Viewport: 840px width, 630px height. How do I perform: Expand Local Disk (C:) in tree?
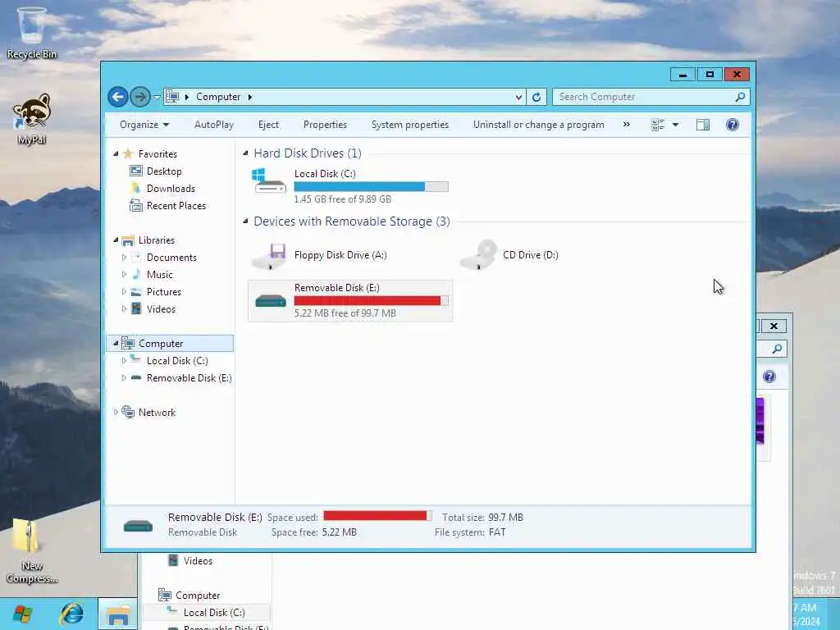click(x=125, y=361)
